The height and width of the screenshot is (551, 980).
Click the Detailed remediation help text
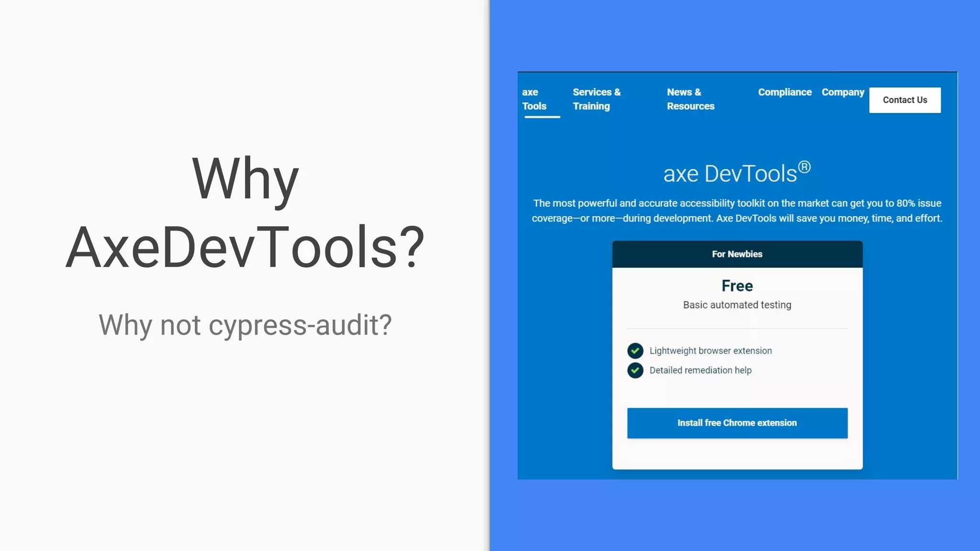(x=701, y=370)
